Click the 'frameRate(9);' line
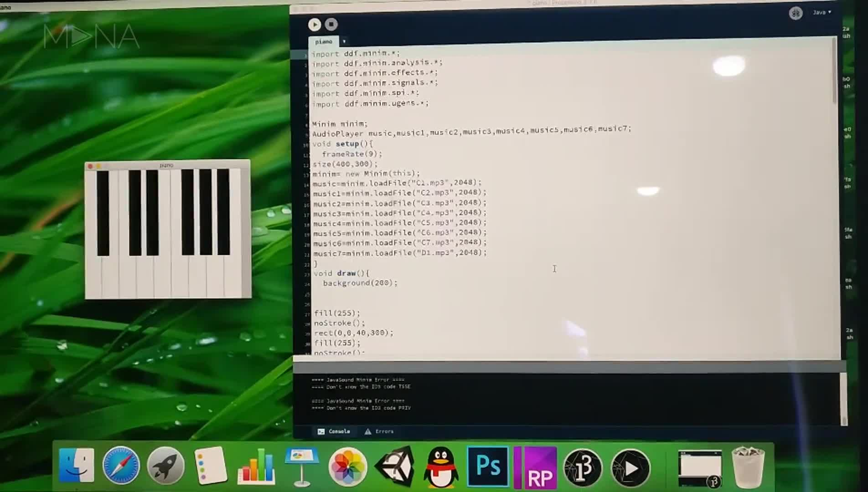868x492 pixels. pyautogui.click(x=352, y=154)
